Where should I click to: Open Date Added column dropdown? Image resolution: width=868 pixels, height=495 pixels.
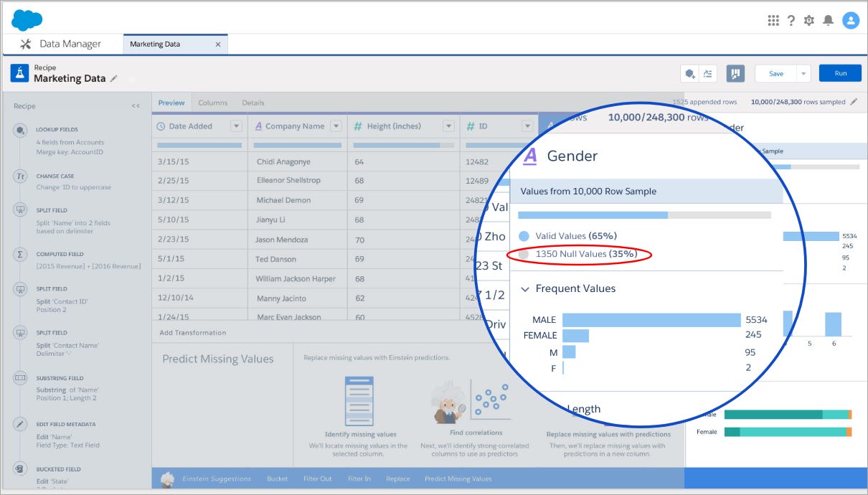pos(236,126)
